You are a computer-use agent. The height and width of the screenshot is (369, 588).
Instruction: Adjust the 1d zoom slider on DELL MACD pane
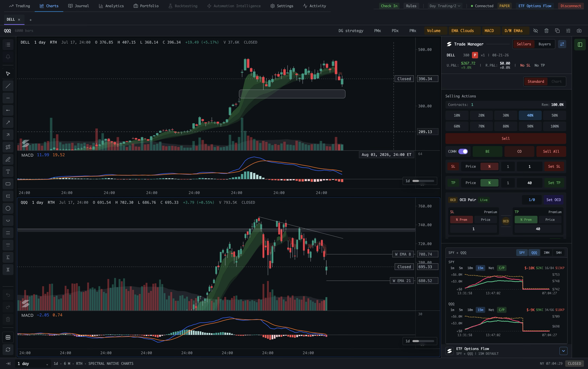(x=423, y=181)
